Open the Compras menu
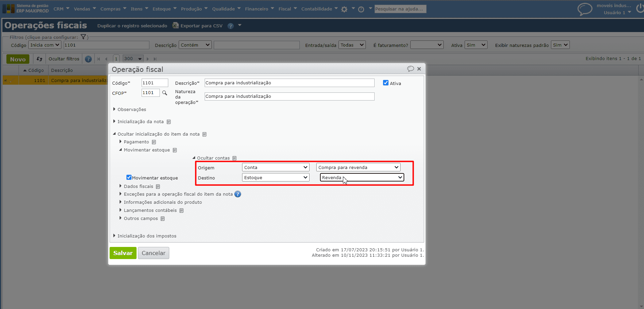The height and width of the screenshot is (309, 644). 113,9
